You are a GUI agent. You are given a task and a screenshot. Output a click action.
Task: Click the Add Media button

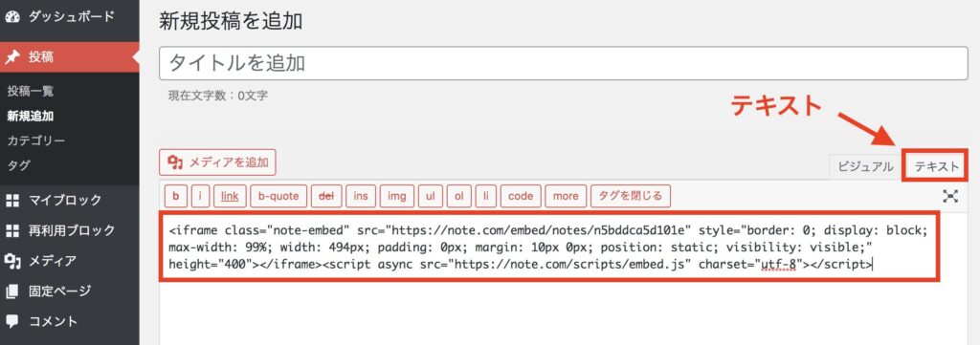point(217,162)
